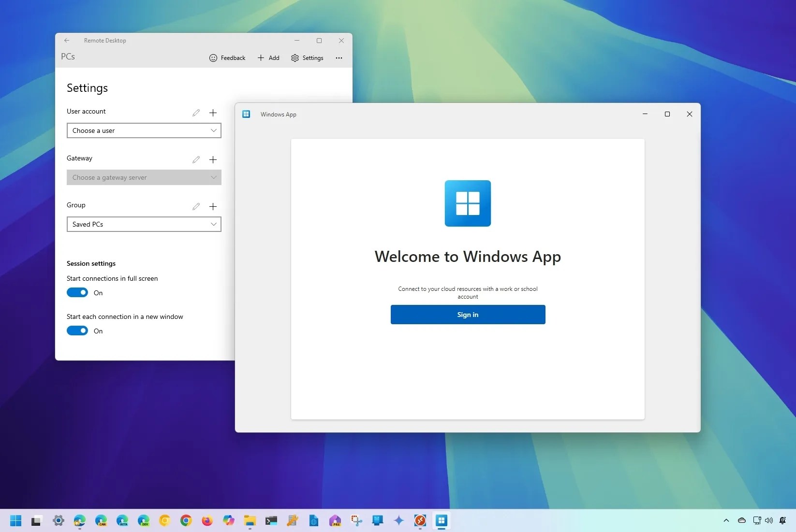Open Windows Terminal from the taskbar

(x=271, y=521)
